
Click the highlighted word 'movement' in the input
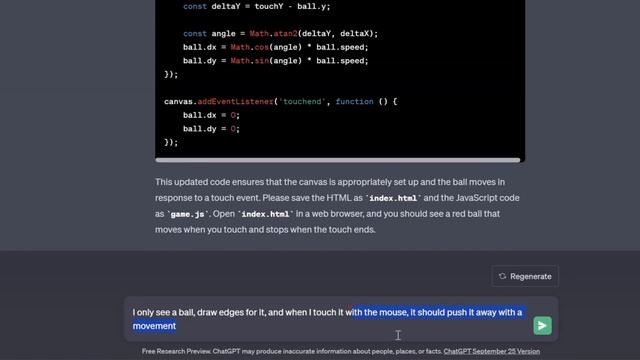point(154,326)
